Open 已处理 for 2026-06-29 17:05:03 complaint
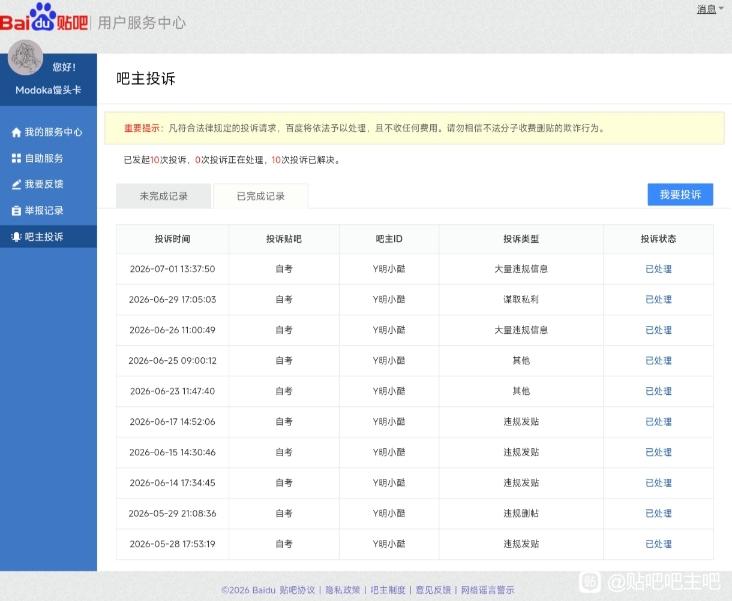Screen dimensions: 732x601 pos(658,299)
